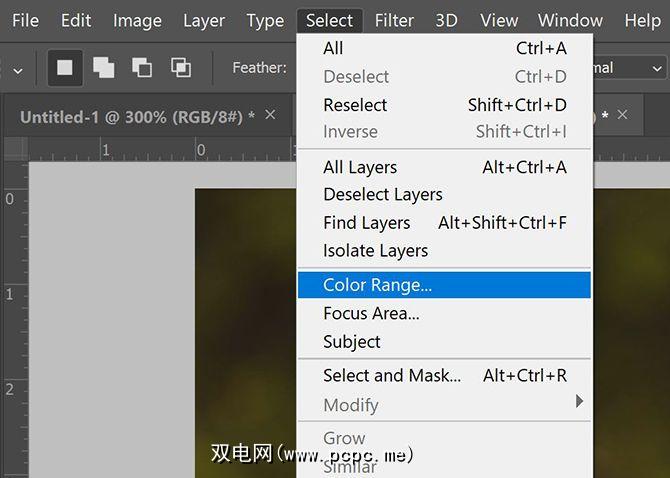Click the dark canvas image area
The width and height of the screenshot is (670, 478).
245,330
